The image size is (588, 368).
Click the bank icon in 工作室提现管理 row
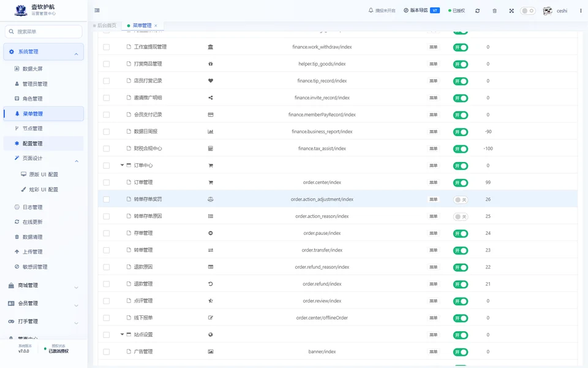(210, 47)
